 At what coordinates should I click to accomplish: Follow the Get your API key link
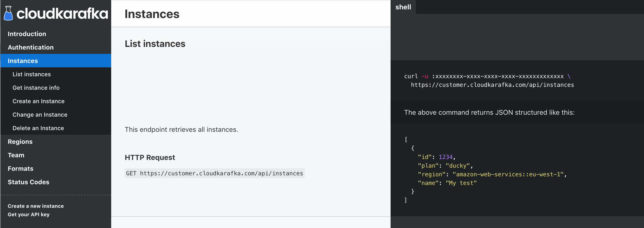pyautogui.click(x=28, y=215)
